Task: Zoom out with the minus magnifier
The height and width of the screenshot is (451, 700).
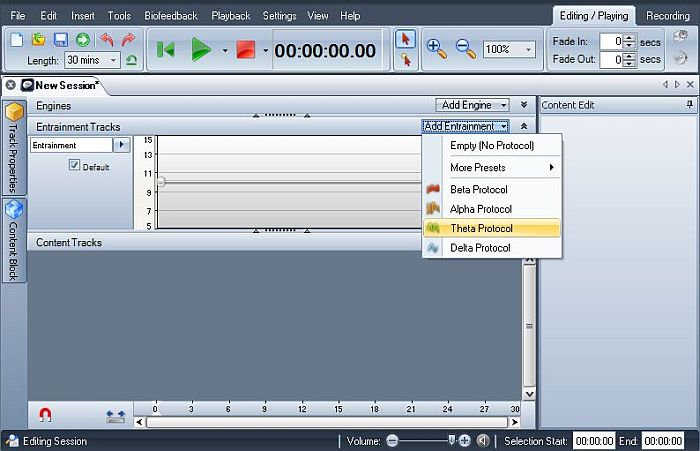Action: click(x=466, y=49)
